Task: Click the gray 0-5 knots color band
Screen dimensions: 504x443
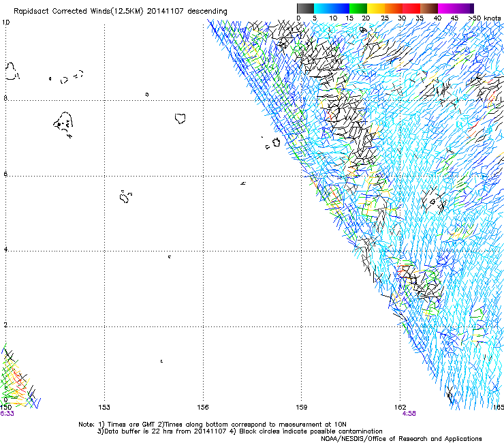Action: tap(305, 8)
